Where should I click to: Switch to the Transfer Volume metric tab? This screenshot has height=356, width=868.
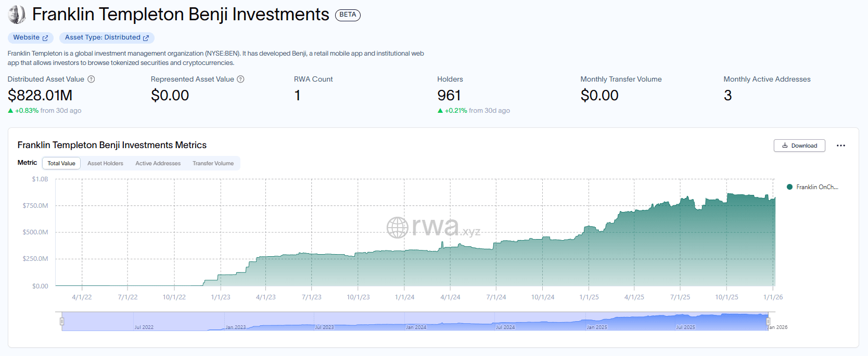(213, 163)
